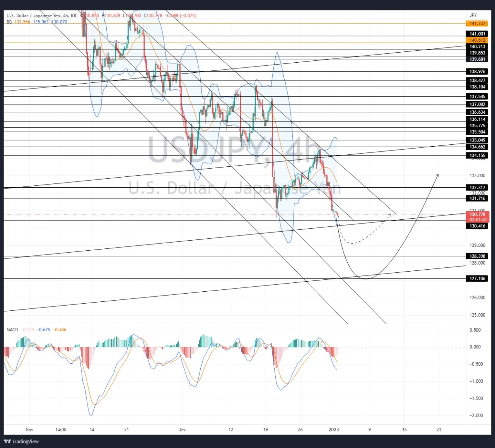
Task: Select the 135.049 price level label
Action: [x=477, y=140]
